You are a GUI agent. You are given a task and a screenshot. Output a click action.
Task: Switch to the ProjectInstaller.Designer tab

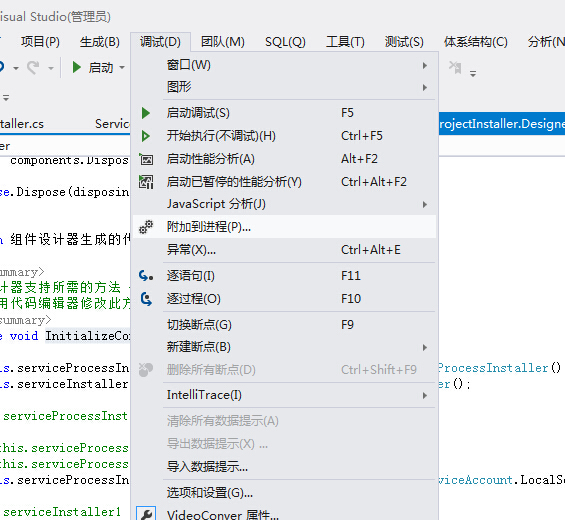502,124
